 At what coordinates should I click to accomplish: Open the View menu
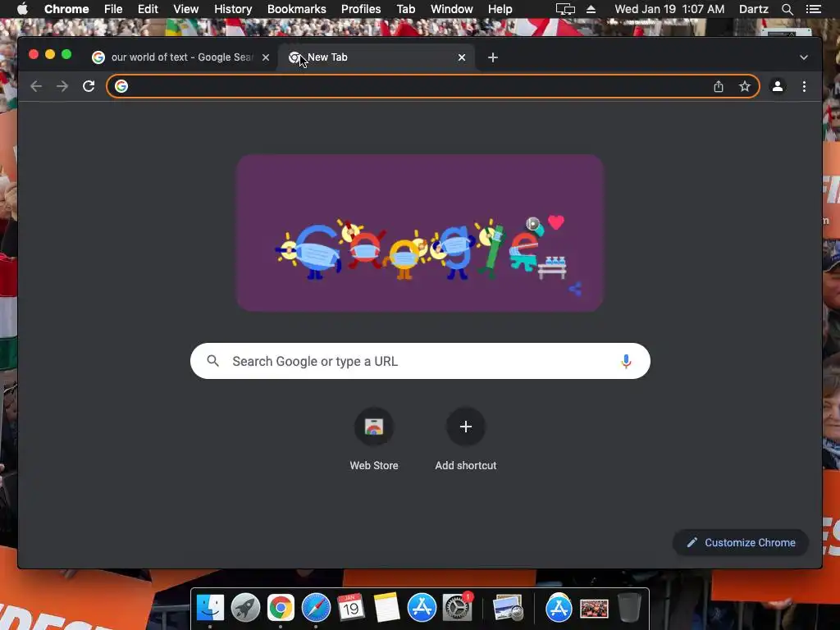(x=186, y=9)
